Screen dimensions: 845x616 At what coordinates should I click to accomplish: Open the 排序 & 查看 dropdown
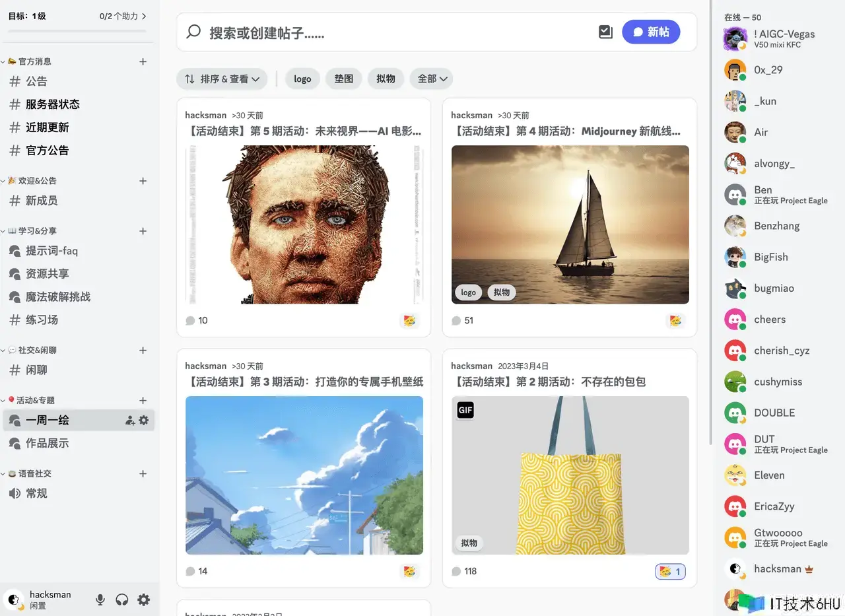pyautogui.click(x=222, y=79)
